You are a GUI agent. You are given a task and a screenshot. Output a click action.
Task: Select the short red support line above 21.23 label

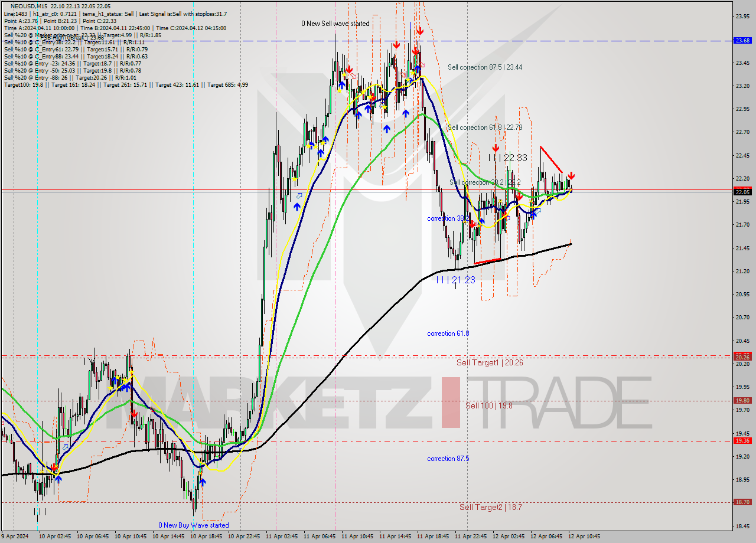[488, 261]
